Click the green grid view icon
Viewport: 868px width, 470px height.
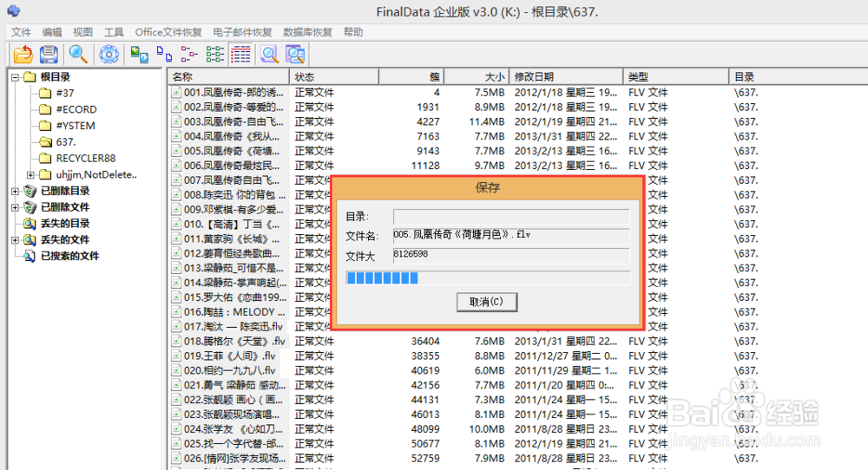214,54
